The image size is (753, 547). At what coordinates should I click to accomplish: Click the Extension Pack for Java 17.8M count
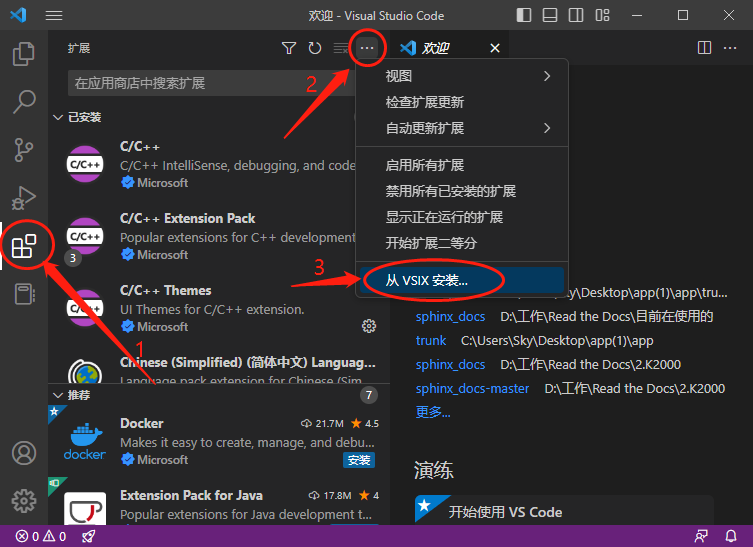330,496
